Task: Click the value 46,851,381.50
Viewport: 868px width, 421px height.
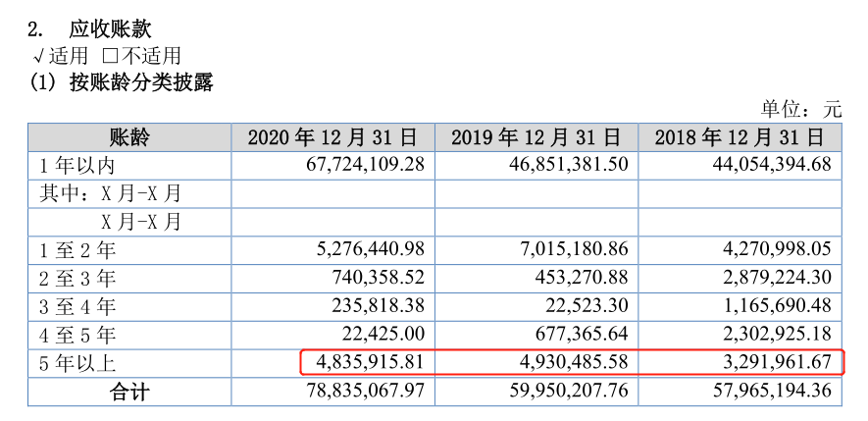Action: coord(569,165)
